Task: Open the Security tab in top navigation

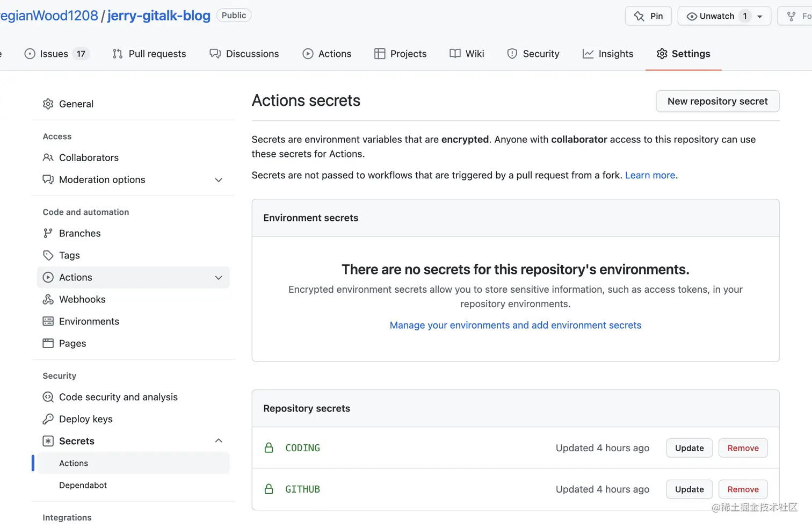Action: pyautogui.click(x=533, y=54)
